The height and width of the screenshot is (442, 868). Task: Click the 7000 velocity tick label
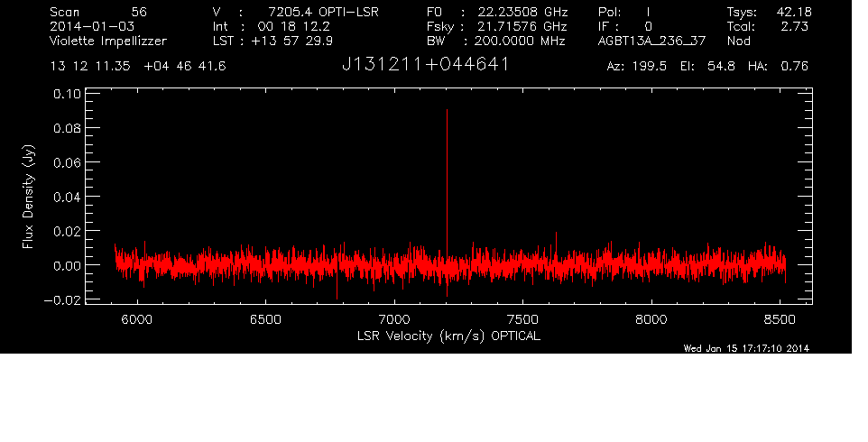click(x=394, y=319)
